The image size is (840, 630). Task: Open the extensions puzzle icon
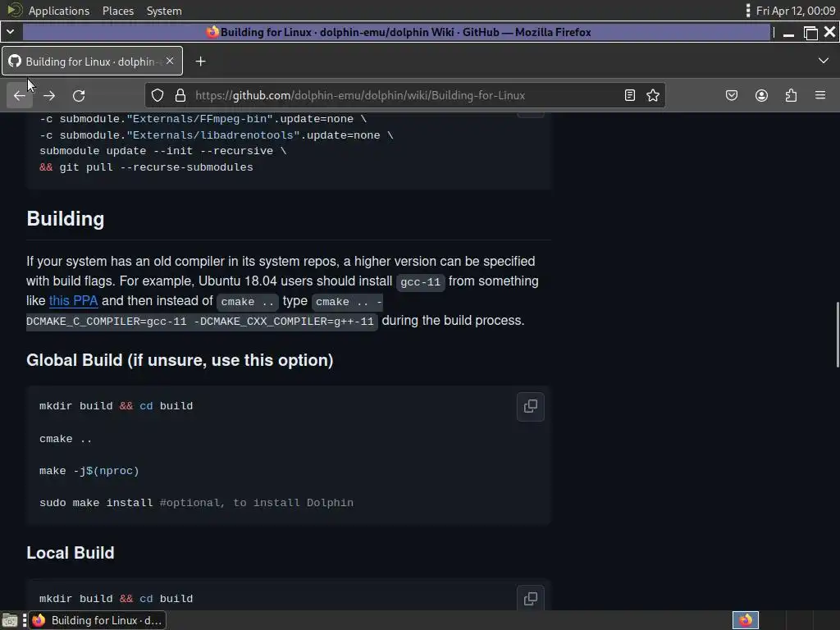[x=791, y=95]
